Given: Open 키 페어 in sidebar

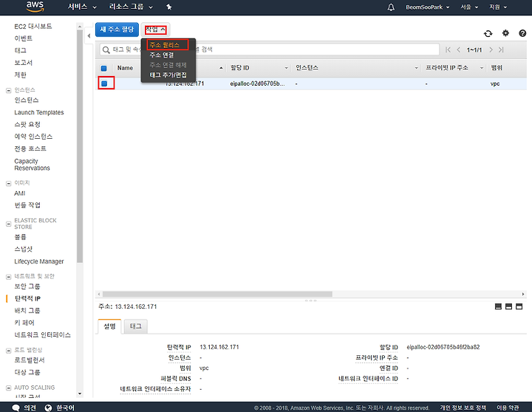Looking at the screenshot, I should click(24, 323).
